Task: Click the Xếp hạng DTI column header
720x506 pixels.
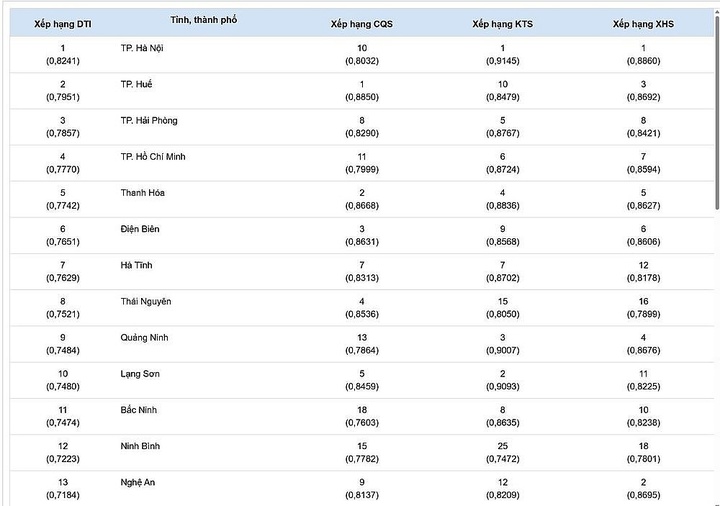Action: point(62,23)
